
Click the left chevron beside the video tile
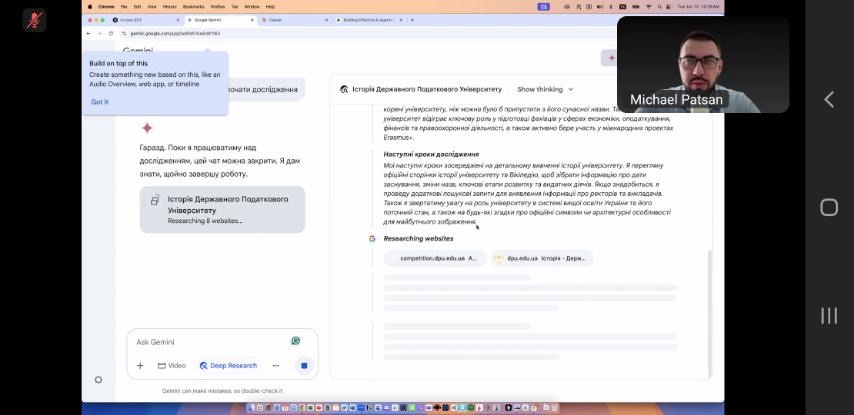coord(828,99)
